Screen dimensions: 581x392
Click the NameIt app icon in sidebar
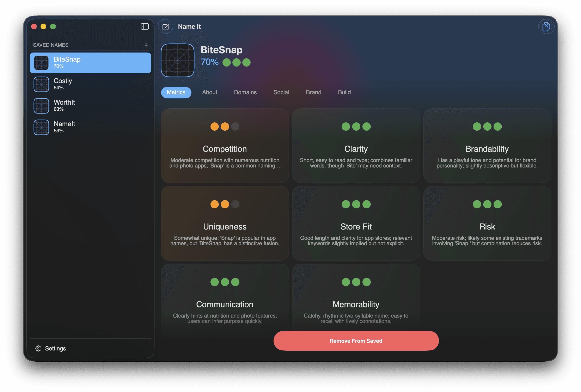[41, 127]
